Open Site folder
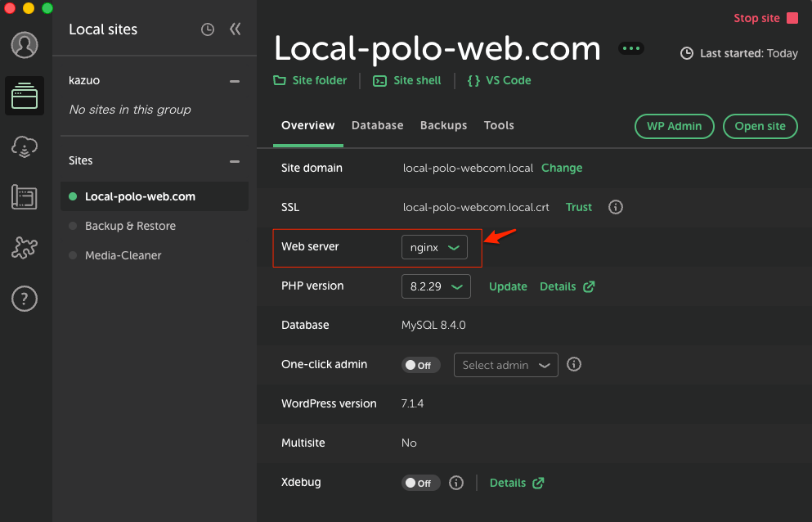 (x=310, y=80)
